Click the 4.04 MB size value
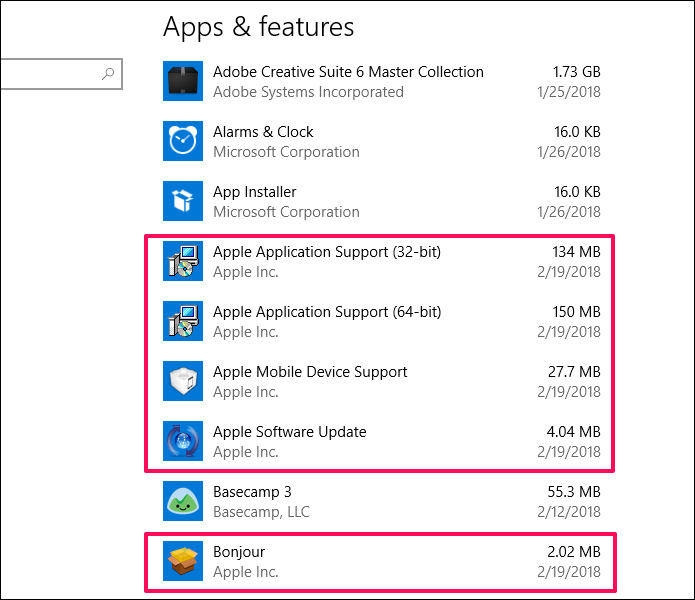Screen dimensions: 695x600 click(574, 432)
